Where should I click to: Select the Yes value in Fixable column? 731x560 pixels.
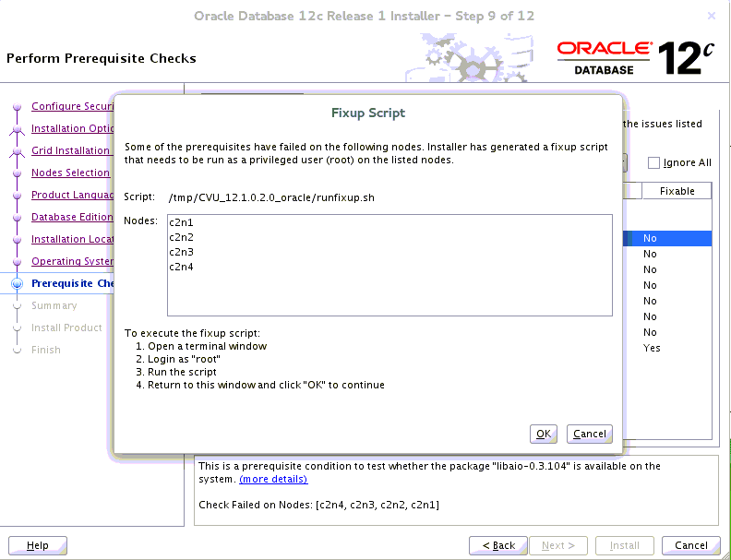pyautogui.click(x=652, y=348)
